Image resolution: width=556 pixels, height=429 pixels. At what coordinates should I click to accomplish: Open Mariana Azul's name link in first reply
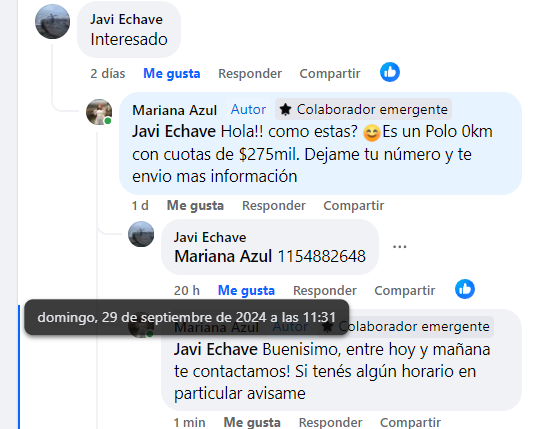click(x=174, y=110)
